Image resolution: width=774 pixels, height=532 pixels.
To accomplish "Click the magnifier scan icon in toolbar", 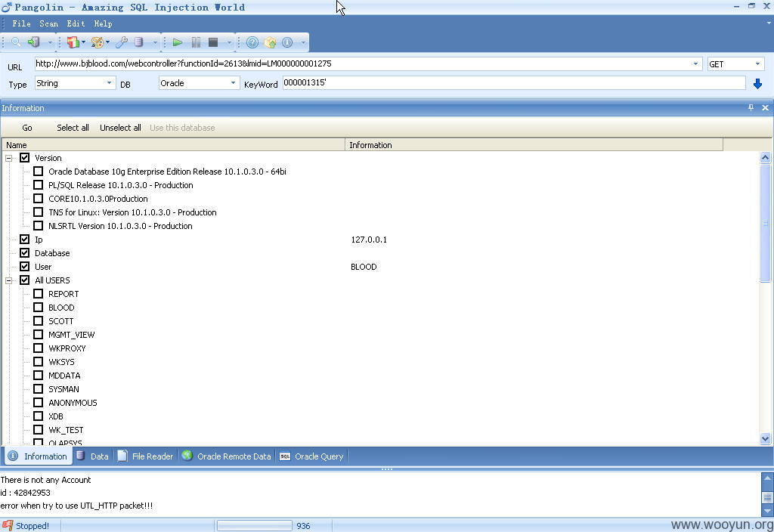I will coord(16,42).
